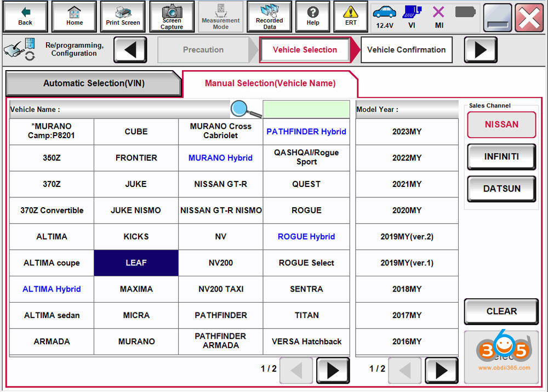Select ALTIMA Hybrid vehicle
The image size is (548, 392).
[52, 289]
